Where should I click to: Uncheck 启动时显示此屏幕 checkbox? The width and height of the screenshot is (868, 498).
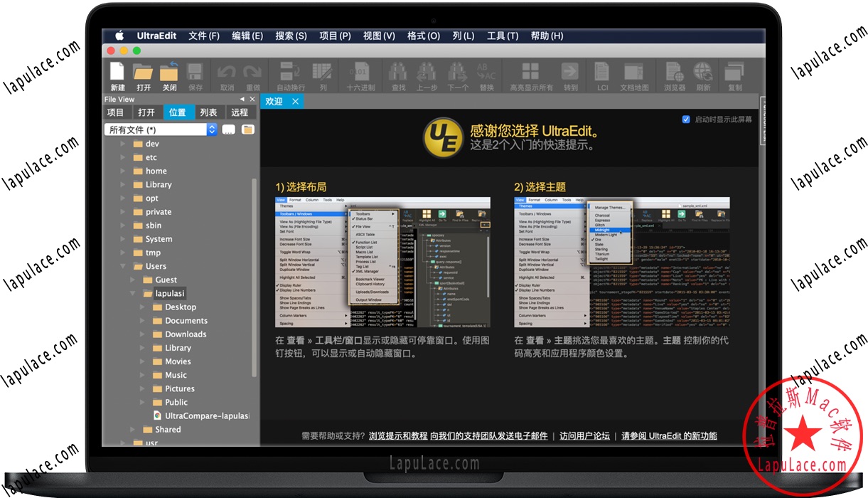click(x=686, y=120)
